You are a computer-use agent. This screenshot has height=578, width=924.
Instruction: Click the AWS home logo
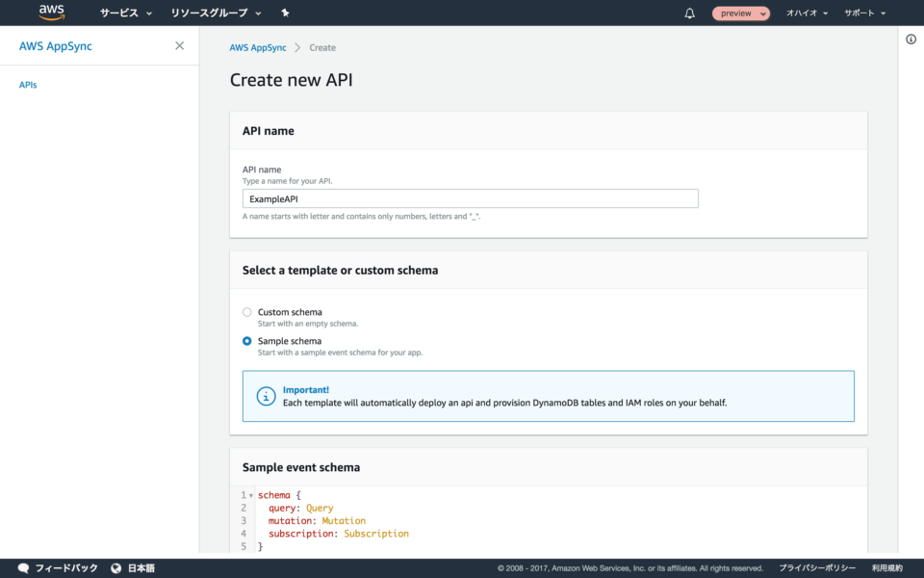coord(50,13)
